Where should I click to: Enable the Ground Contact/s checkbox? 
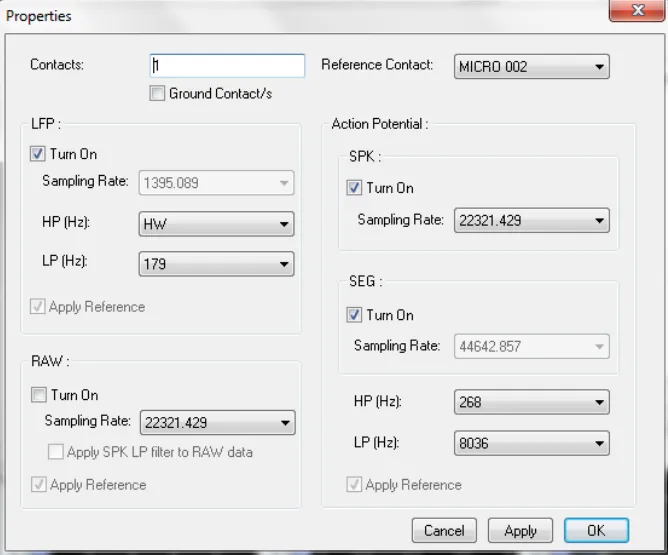(157, 94)
